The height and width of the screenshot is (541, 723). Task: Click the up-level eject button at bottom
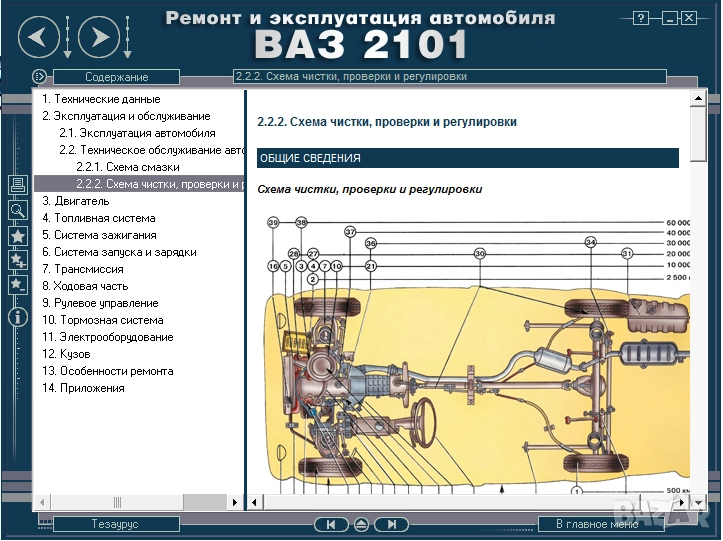[x=361, y=524]
